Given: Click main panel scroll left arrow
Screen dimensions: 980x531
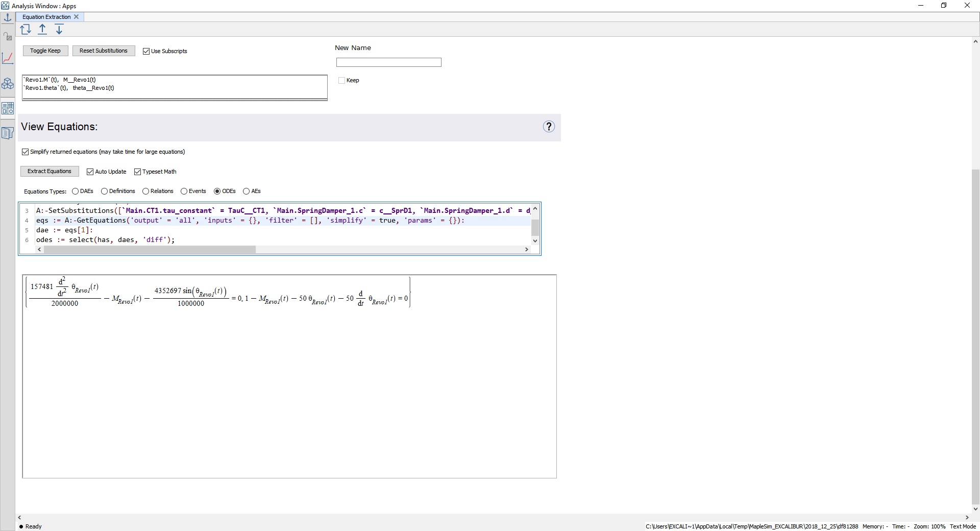Looking at the screenshot, I should tap(20, 518).
